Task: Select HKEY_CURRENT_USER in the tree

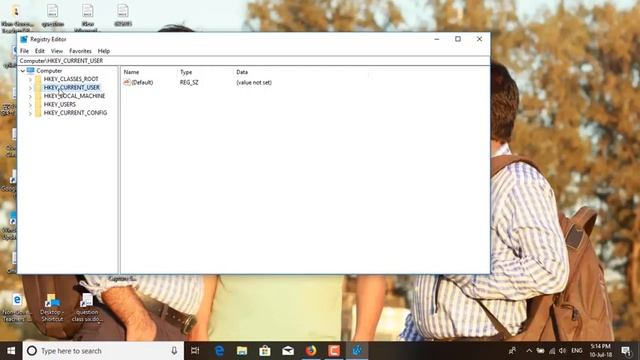Action: point(71,87)
